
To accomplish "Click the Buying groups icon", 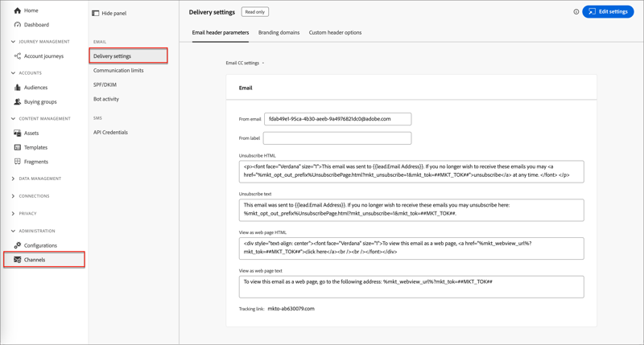I will click(18, 102).
